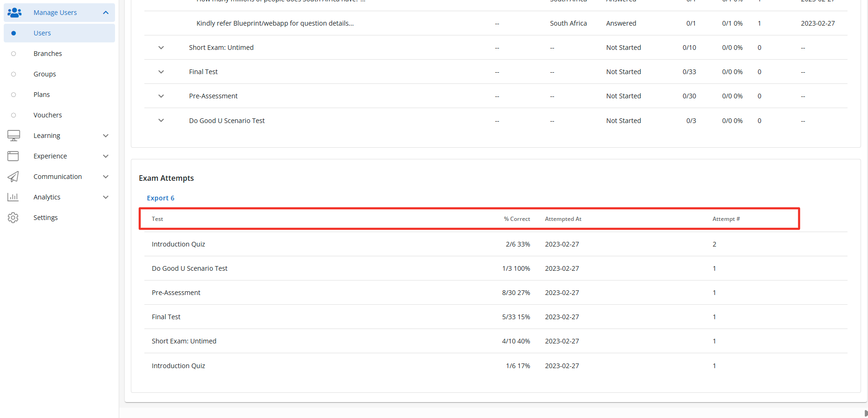This screenshot has width=868, height=418.
Task: Select the Groups radio bullet
Action: [x=14, y=74]
